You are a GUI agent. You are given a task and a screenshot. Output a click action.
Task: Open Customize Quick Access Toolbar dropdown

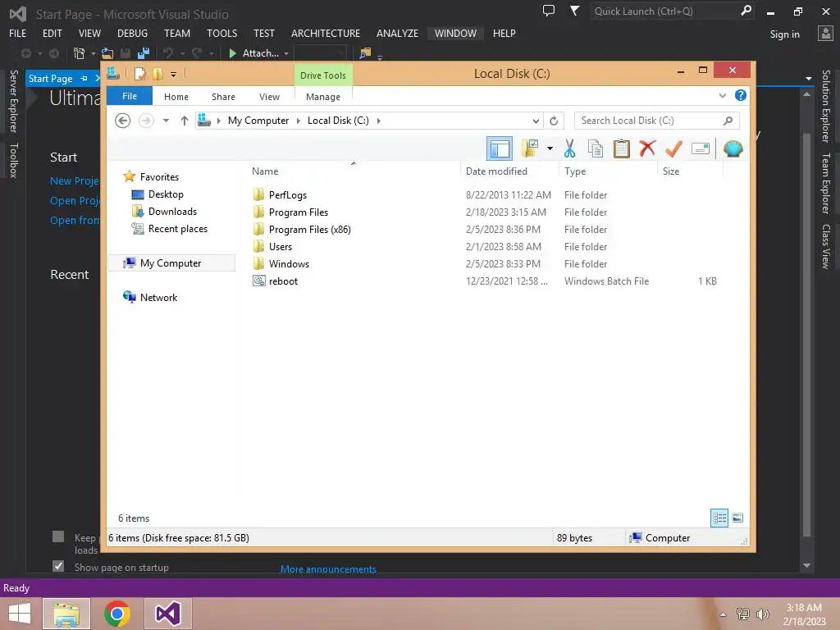174,75
